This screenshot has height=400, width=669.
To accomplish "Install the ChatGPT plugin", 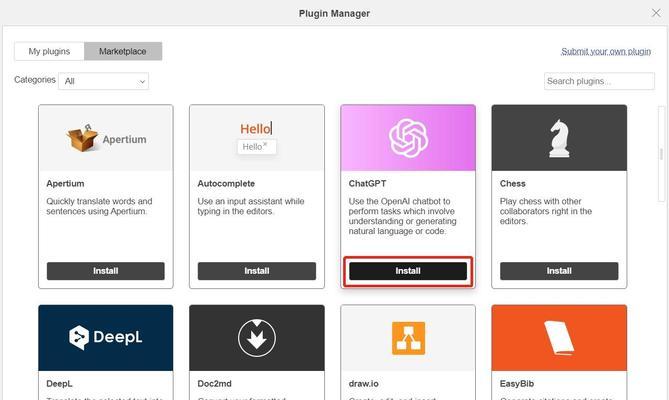I will click(x=408, y=271).
